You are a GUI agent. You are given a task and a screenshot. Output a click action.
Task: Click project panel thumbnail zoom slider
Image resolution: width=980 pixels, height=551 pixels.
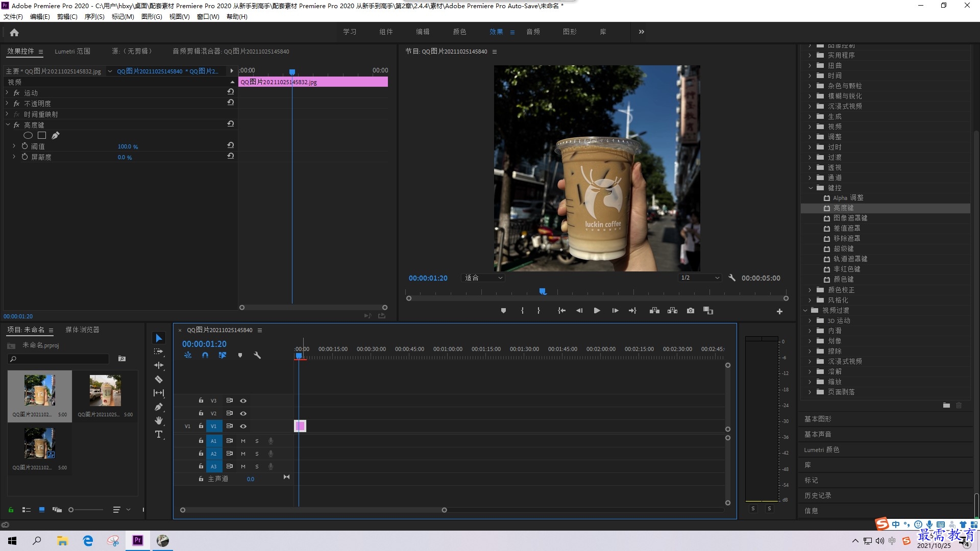pyautogui.click(x=71, y=510)
